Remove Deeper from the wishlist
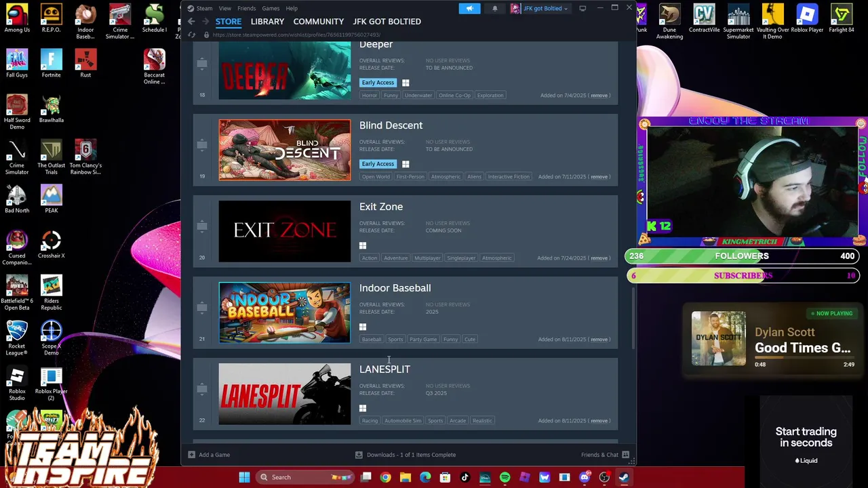 click(x=599, y=96)
